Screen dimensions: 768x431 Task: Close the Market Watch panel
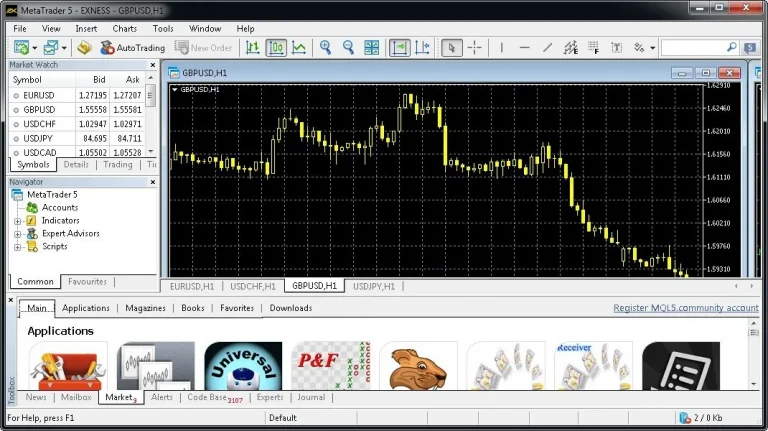153,65
